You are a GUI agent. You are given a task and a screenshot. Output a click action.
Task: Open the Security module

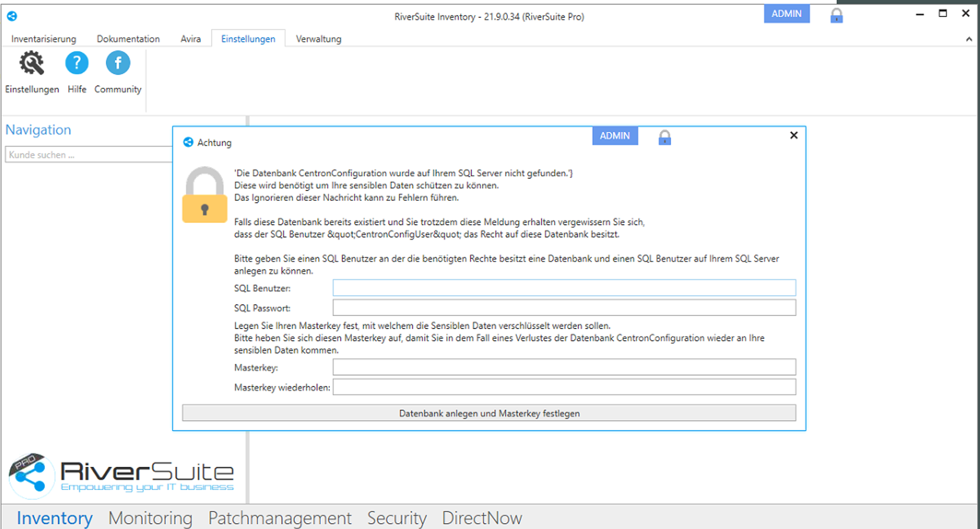click(397, 518)
